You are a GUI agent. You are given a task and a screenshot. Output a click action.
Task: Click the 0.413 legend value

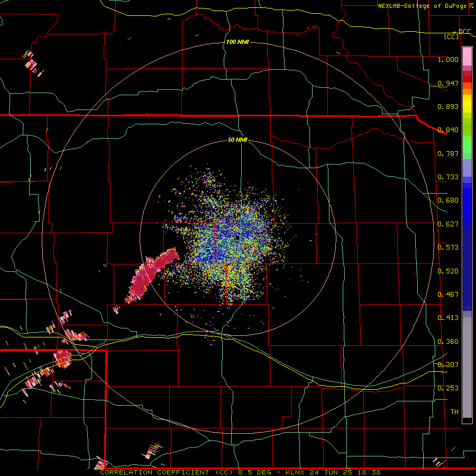(x=448, y=318)
